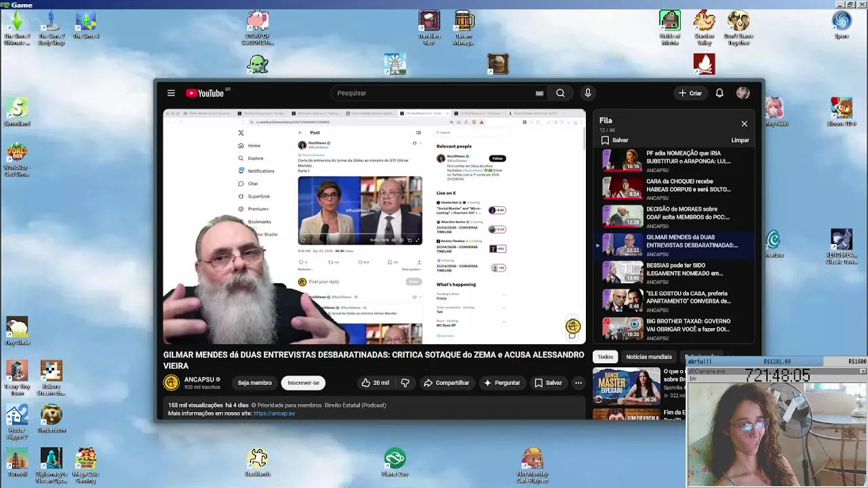Image resolution: width=868 pixels, height=488 pixels.
Task: Open Stacklands desktop shortcut
Action: click(x=258, y=462)
